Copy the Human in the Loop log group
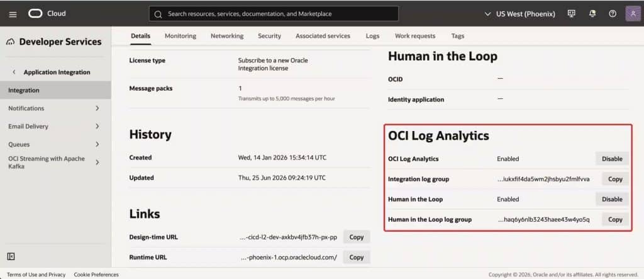The width and height of the screenshot is (644, 279). click(615, 219)
